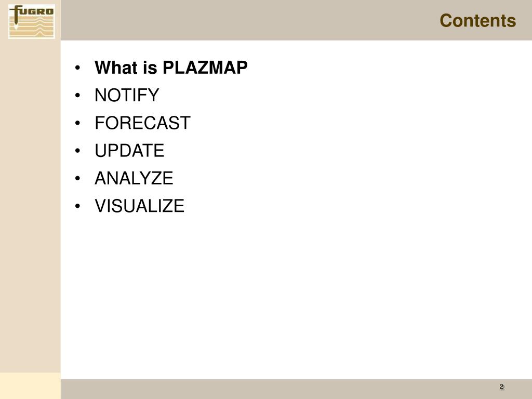Click the Fugro logo

32,22
